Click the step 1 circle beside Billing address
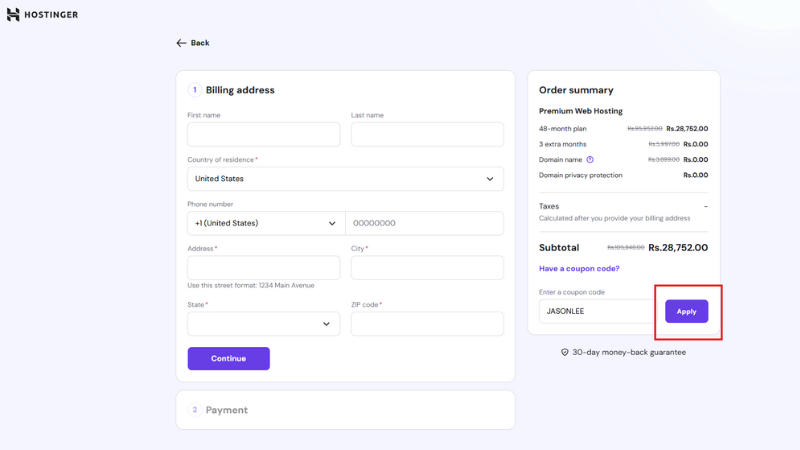Image resolution: width=800 pixels, height=450 pixels. 194,90
